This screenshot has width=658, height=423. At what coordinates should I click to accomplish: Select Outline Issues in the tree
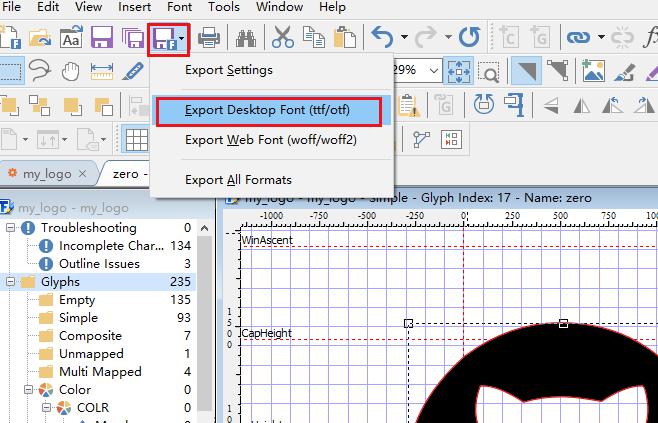click(x=99, y=264)
